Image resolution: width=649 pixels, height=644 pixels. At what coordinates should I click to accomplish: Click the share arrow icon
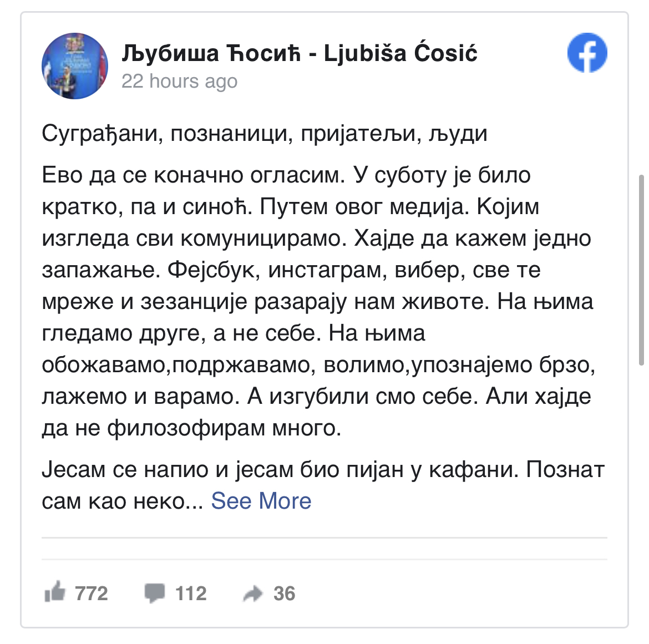[252, 594]
